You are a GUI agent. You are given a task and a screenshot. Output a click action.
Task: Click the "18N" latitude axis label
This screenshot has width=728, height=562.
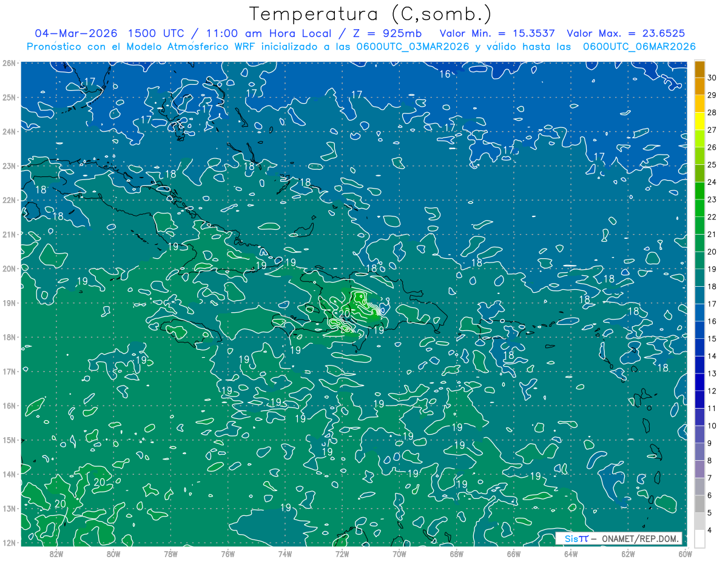[9, 337]
